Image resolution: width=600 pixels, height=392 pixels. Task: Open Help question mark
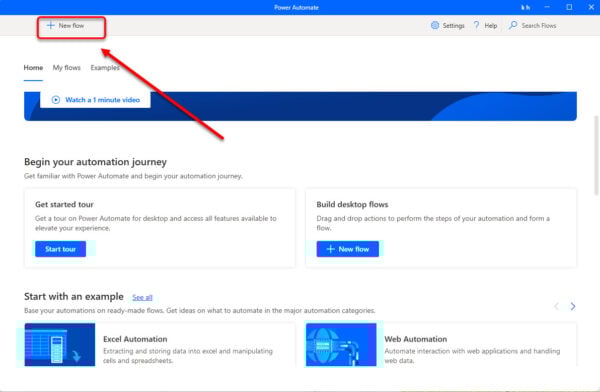[476, 25]
